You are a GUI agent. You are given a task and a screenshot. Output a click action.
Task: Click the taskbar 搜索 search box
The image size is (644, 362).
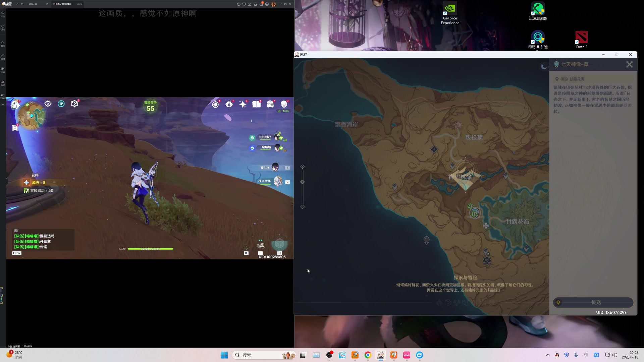click(264, 355)
